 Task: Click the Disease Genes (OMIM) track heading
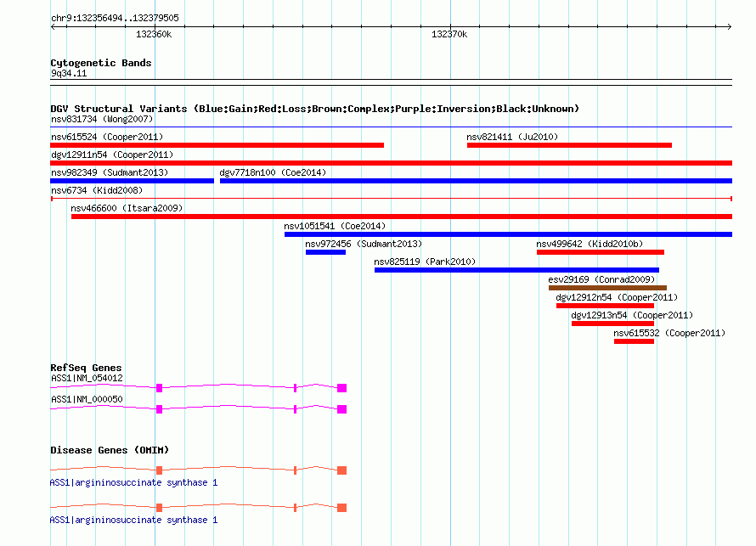[110, 450]
